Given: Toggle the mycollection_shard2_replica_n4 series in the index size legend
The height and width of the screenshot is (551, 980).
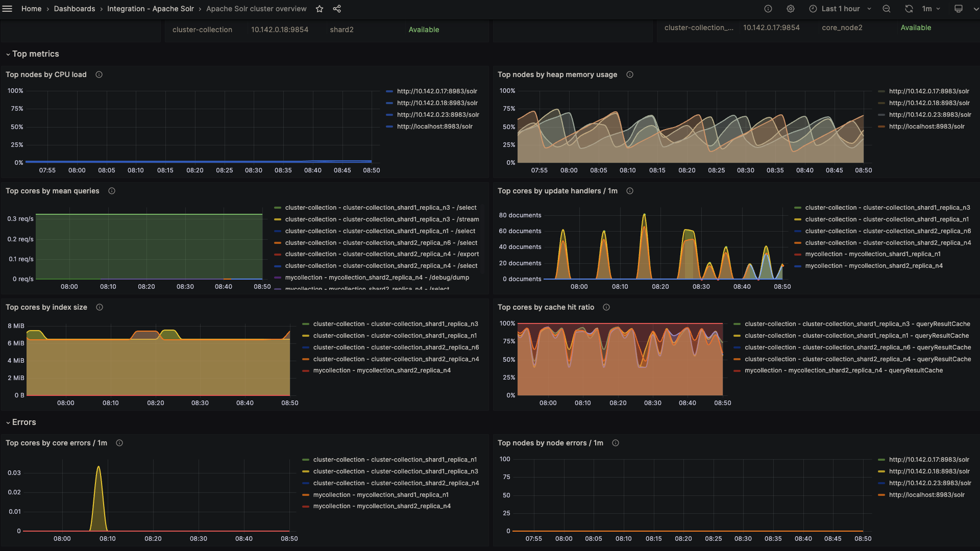Looking at the screenshot, I should [381, 370].
